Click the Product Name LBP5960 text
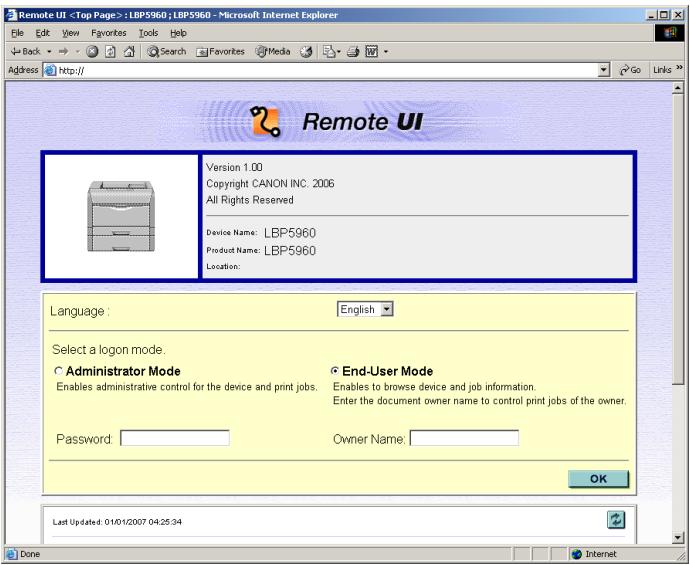Image resolution: width=690 pixels, height=565 pixels. [290, 250]
